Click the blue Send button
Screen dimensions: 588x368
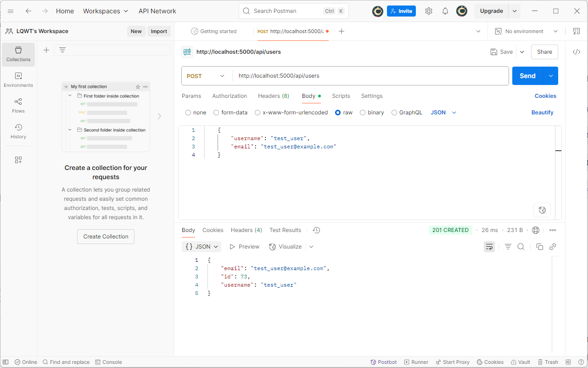tap(528, 76)
